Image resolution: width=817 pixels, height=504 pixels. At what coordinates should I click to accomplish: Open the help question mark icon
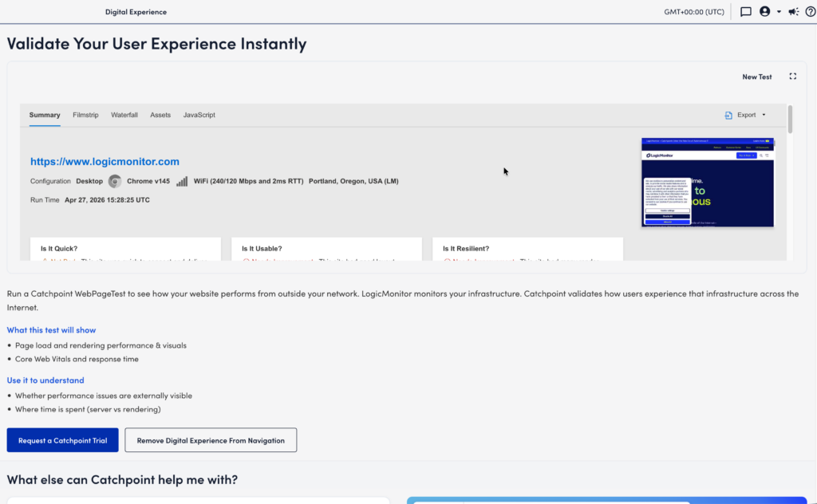811,11
